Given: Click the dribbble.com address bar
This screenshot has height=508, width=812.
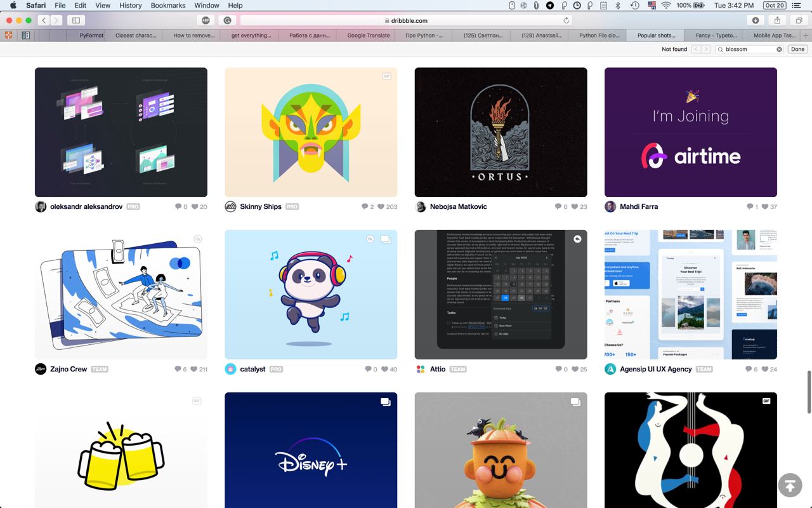Looking at the screenshot, I should [x=406, y=20].
